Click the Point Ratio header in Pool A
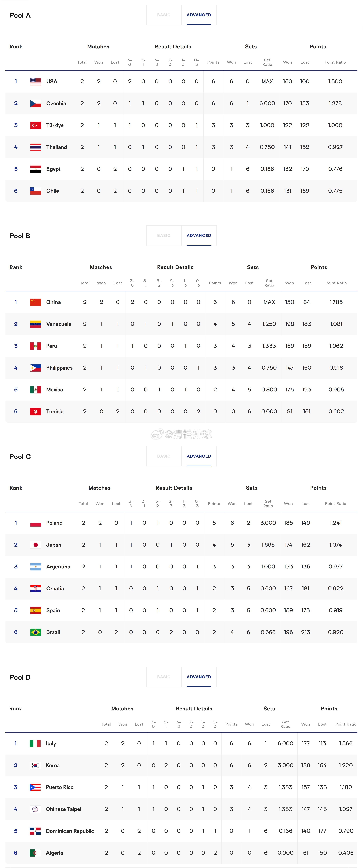The height and width of the screenshot is (868, 363). 335,62
